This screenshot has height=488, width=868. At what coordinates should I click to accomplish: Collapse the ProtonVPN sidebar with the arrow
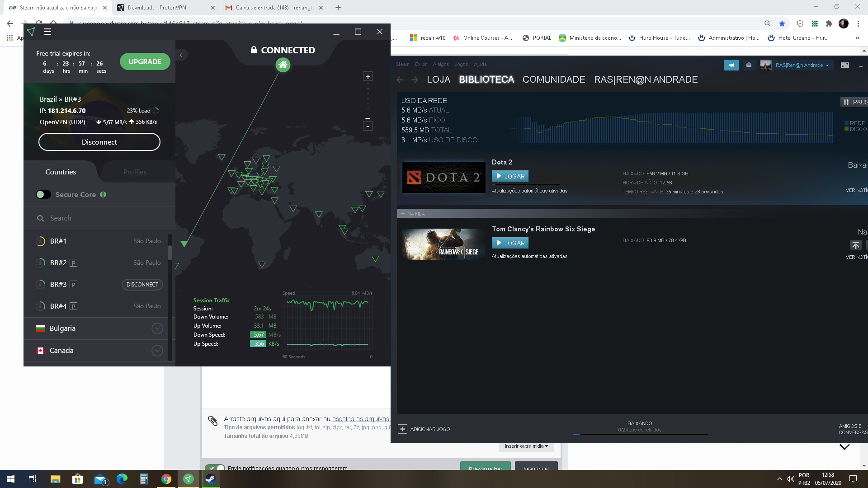coord(181,55)
